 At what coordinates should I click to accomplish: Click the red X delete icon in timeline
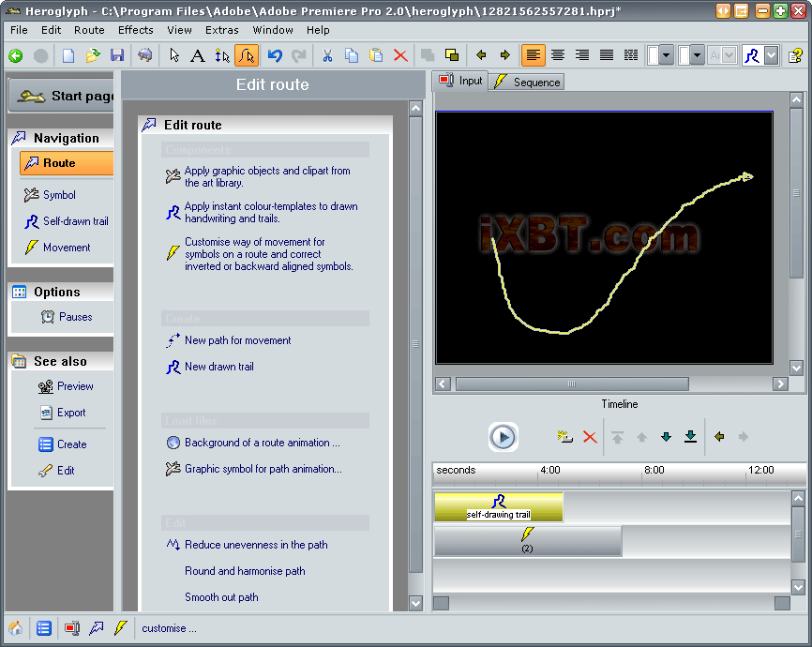[590, 437]
